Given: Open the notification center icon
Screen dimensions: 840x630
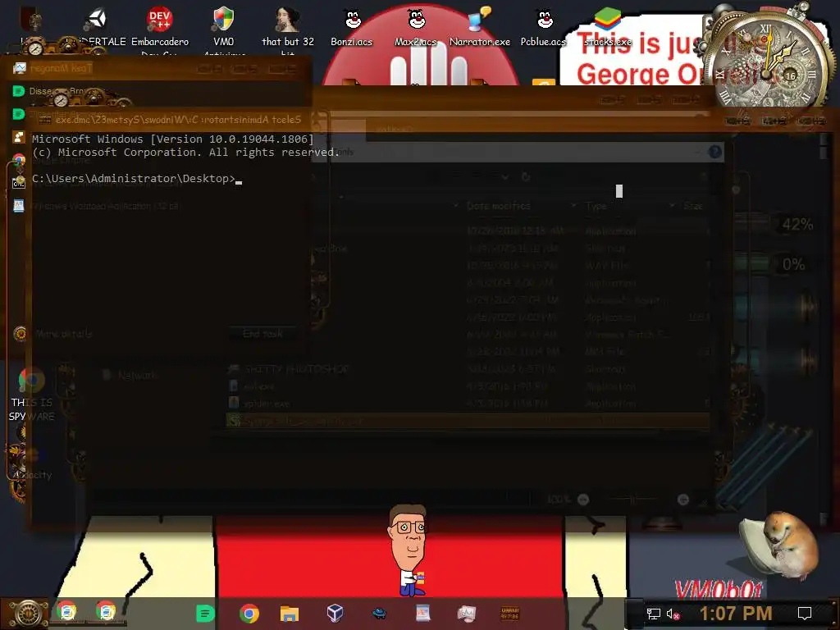Looking at the screenshot, I should click(x=805, y=614).
